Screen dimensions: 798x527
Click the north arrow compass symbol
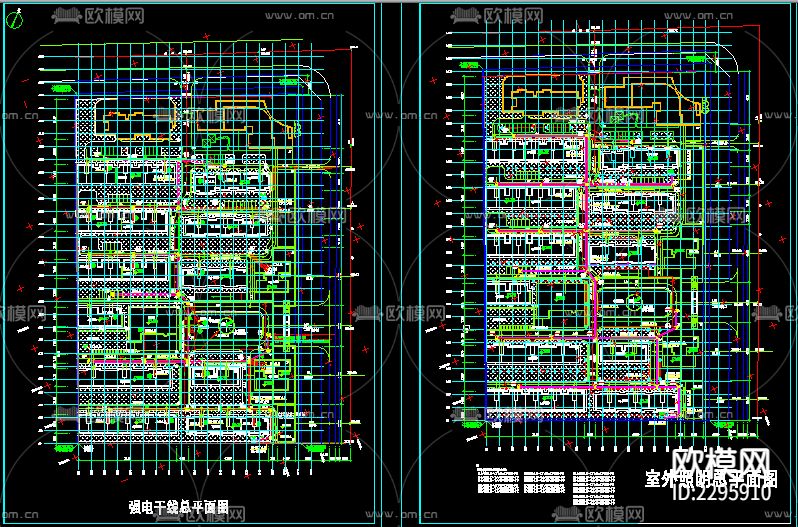[x=16, y=19]
